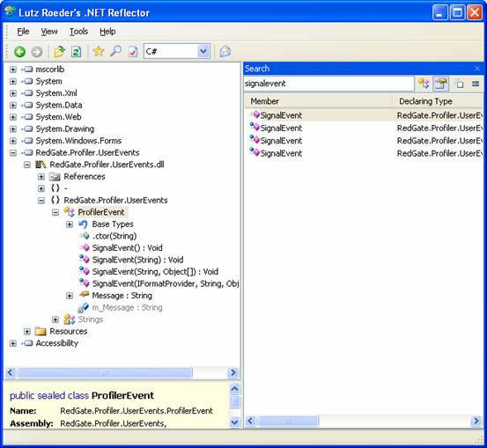Select the RedGate.Profiler.UserEvents namespace node
Viewport: 487px width, 448px height.
pyautogui.click(x=115, y=201)
